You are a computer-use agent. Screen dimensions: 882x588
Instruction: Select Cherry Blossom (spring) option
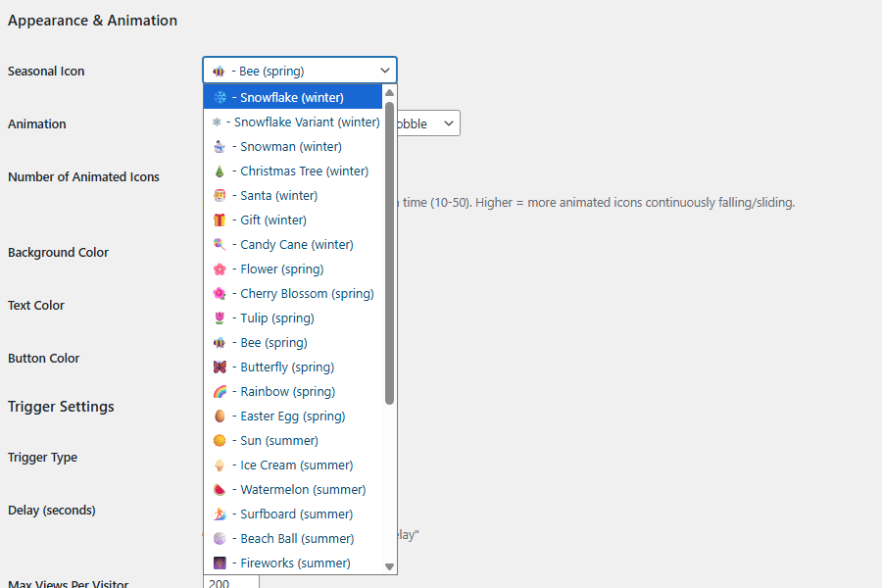[x=292, y=294]
